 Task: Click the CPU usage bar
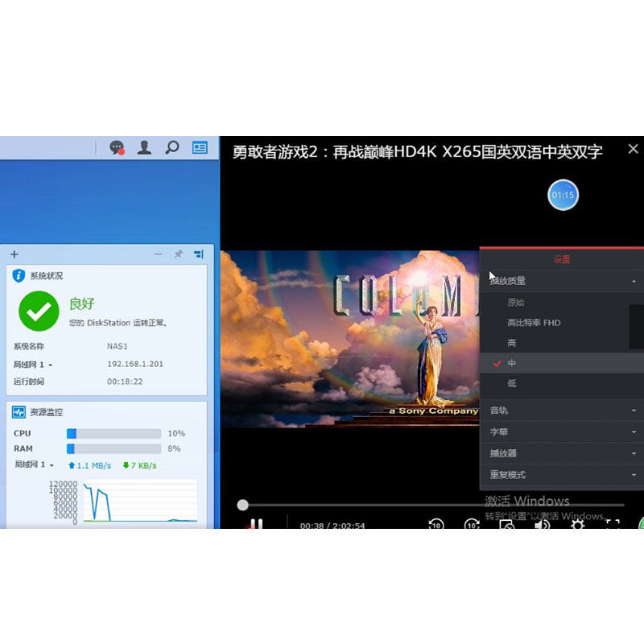(114, 433)
